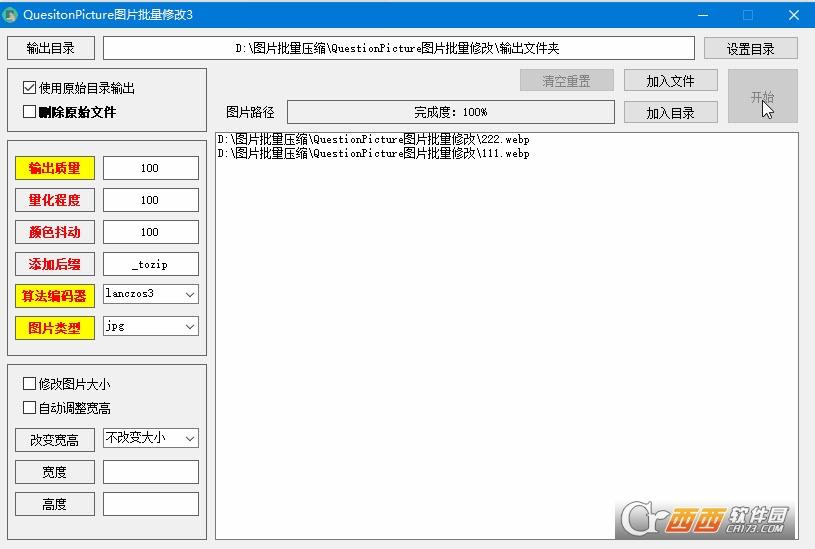
Task: Click the 颜色抖动 button
Action: [x=55, y=232]
